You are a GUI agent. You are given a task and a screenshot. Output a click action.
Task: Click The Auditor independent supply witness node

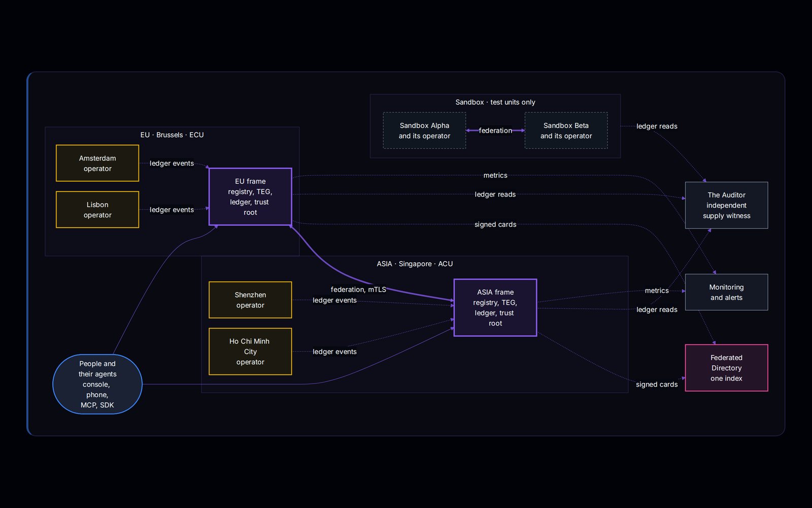click(x=726, y=205)
